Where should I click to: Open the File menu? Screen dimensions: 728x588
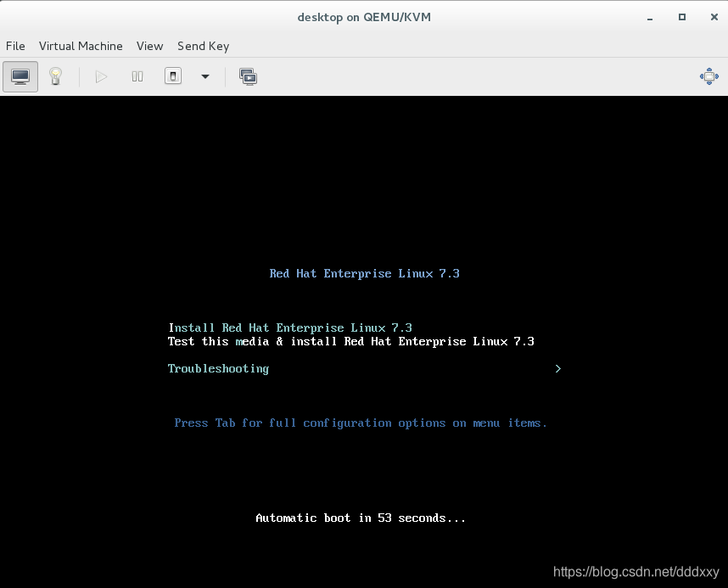[15, 46]
